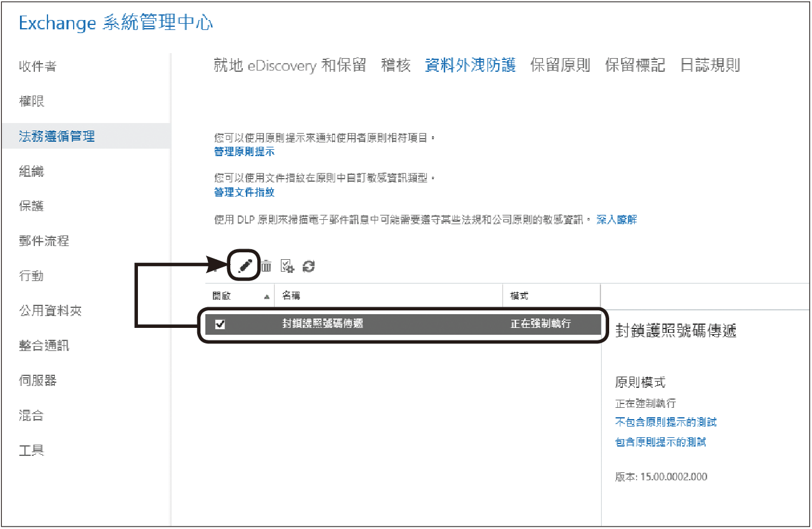Screen dimensions: 812x529
Task: Click the checklist-with-gear settings icon
Action: pyautogui.click(x=287, y=267)
